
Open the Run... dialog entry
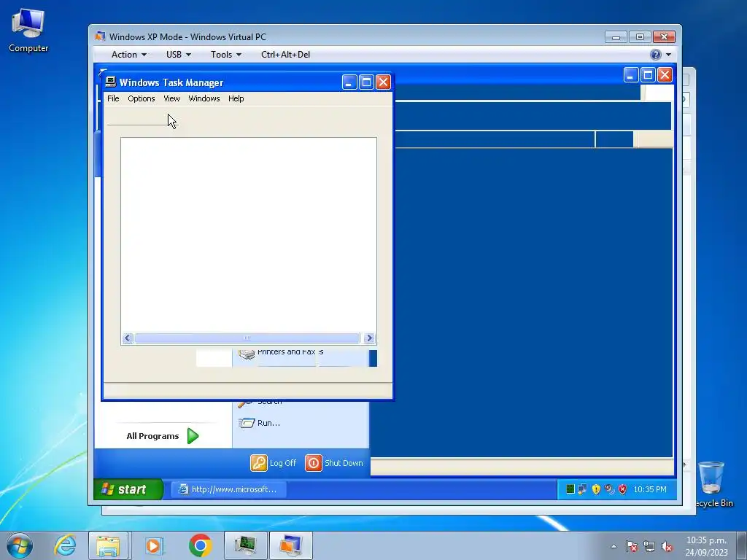[x=260, y=423]
